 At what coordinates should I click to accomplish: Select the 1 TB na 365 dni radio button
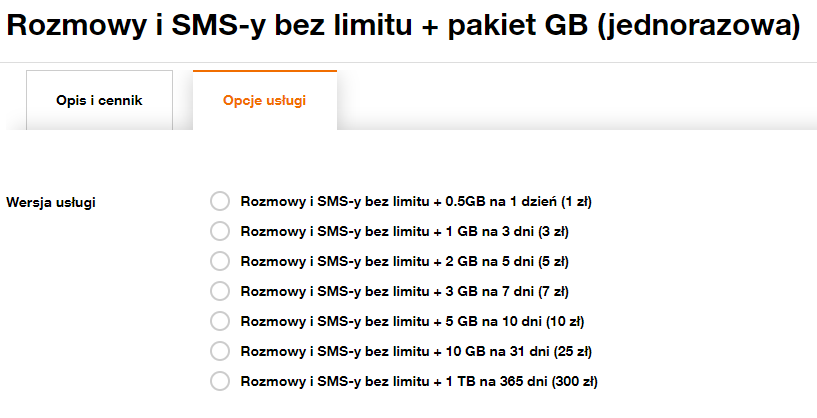[220, 381]
